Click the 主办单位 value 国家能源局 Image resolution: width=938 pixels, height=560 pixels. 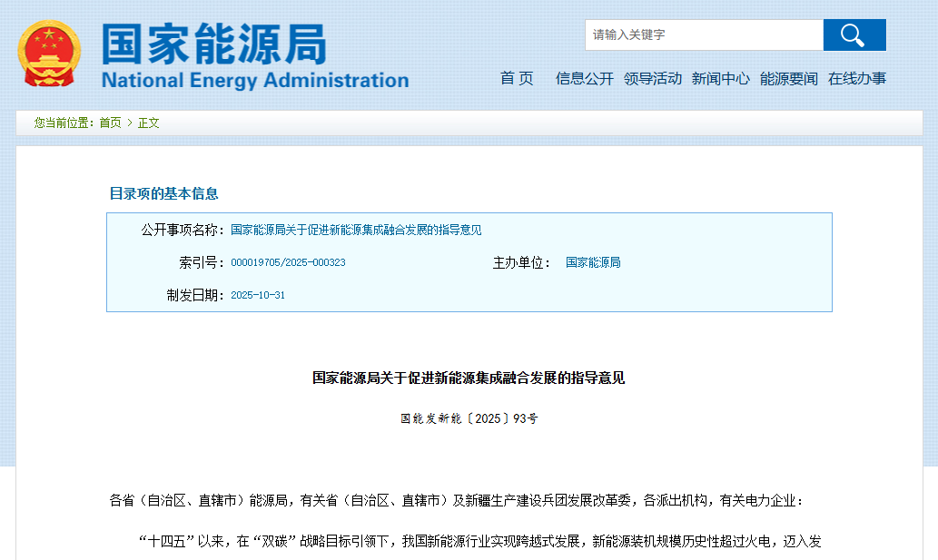click(x=593, y=263)
